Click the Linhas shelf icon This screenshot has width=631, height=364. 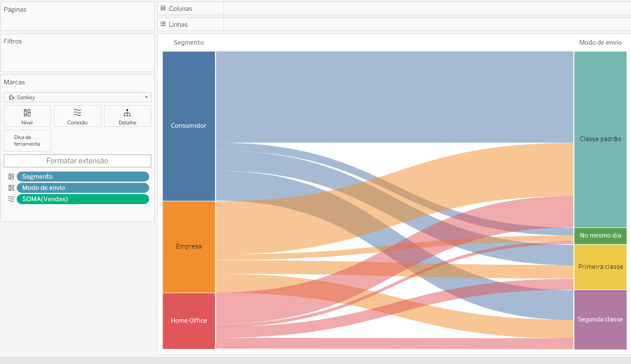pyautogui.click(x=163, y=24)
